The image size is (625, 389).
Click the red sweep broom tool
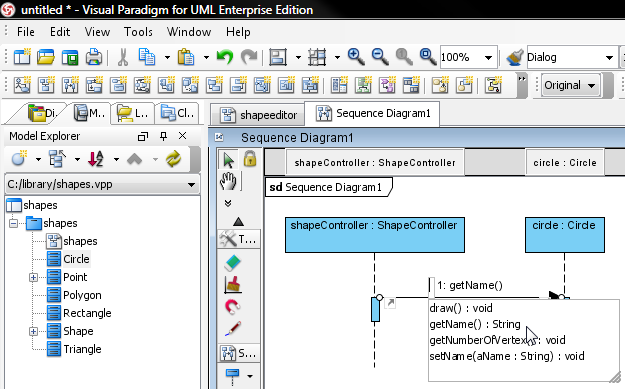pyautogui.click(x=233, y=285)
